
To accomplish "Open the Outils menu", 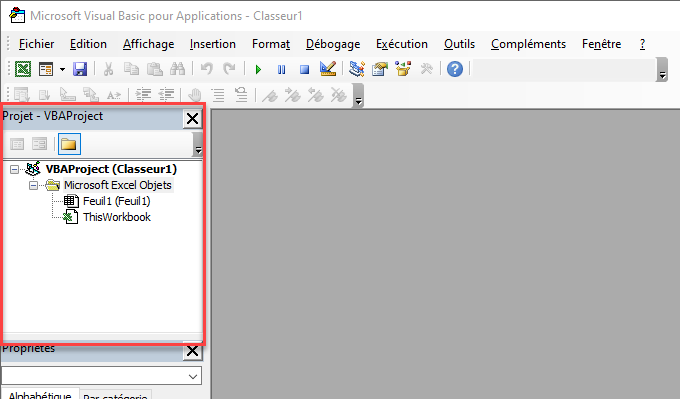I will coord(460,44).
